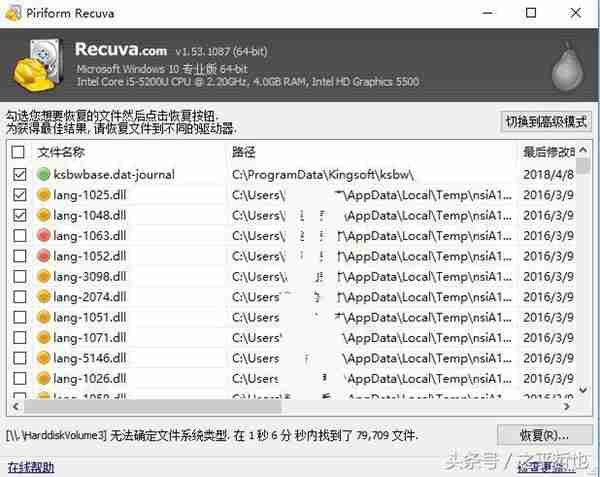The height and width of the screenshot is (477, 600).
Task: Select the lang-1026.dll file name
Action: tap(90, 378)
